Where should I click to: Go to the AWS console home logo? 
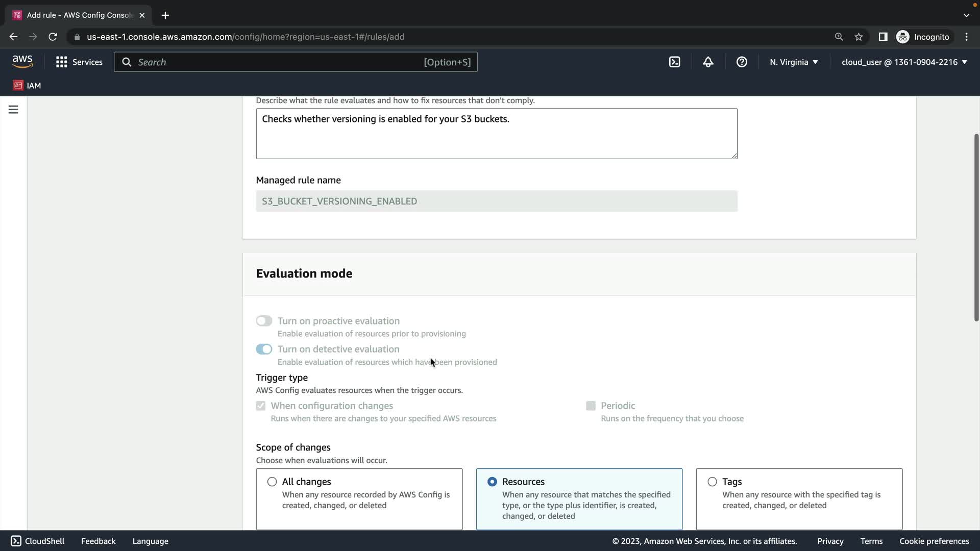click(x=22, y=62)
